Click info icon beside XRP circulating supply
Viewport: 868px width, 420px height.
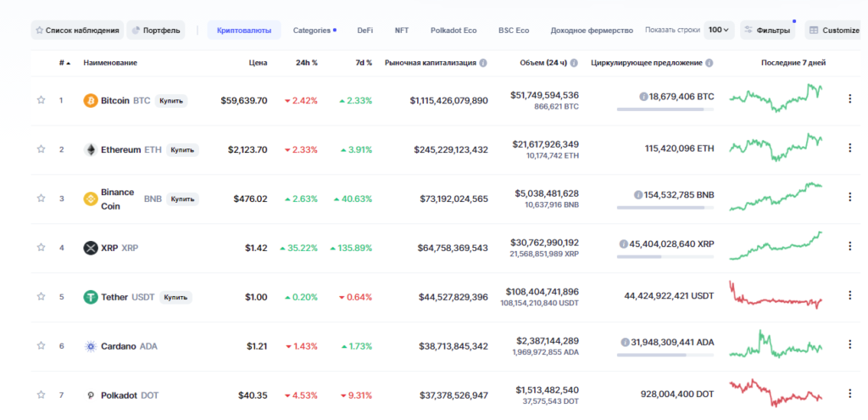(x=623, y=244)
